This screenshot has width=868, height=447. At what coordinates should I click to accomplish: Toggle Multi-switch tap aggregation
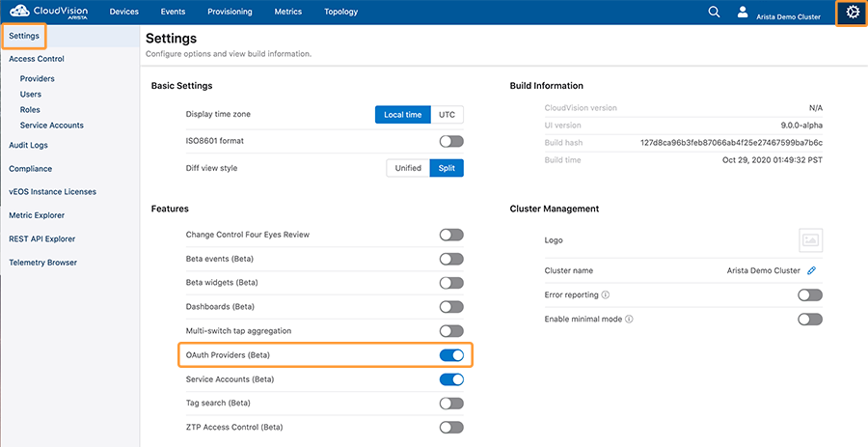tap(451, 331)
